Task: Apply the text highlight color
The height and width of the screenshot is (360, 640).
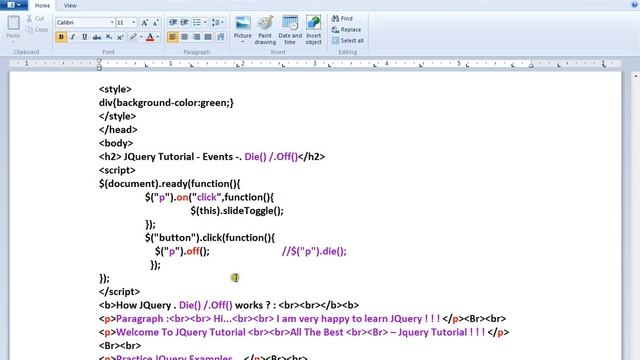Action: click(133, 37)
